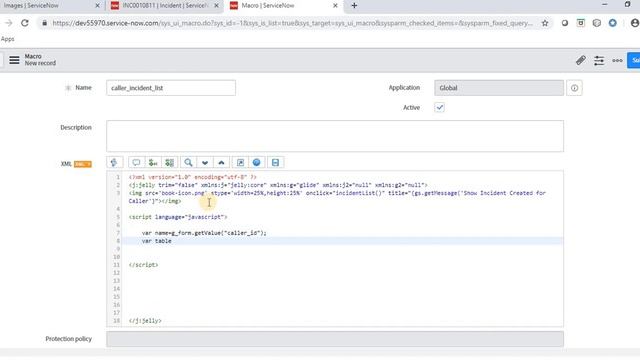Click the comment bubble icon in editor toolbar
The image size is (640, 360).
click(136, 162)
